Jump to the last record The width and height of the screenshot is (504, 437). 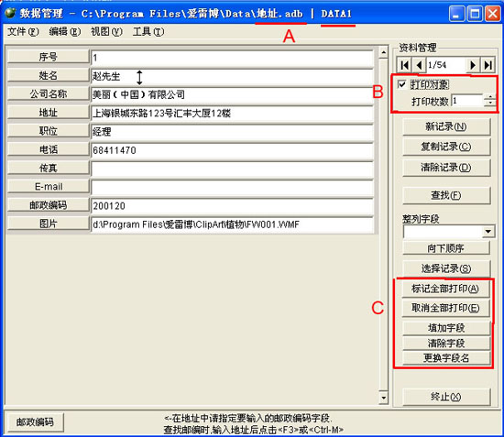(x=488, y=65)
